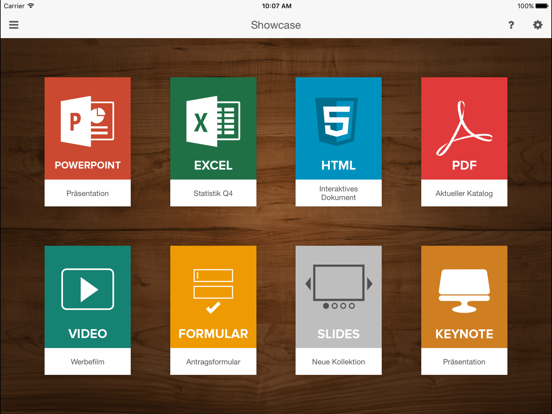Tap the PowerPoint logo icon
552x414 pixels.
coord(87,121)
